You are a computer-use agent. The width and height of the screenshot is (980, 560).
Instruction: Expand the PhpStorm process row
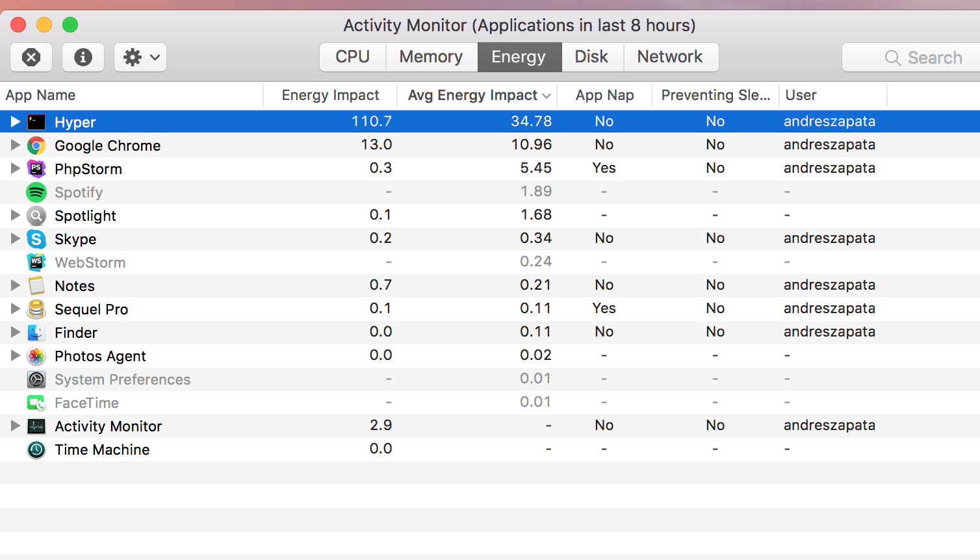[x=16, y=168]
